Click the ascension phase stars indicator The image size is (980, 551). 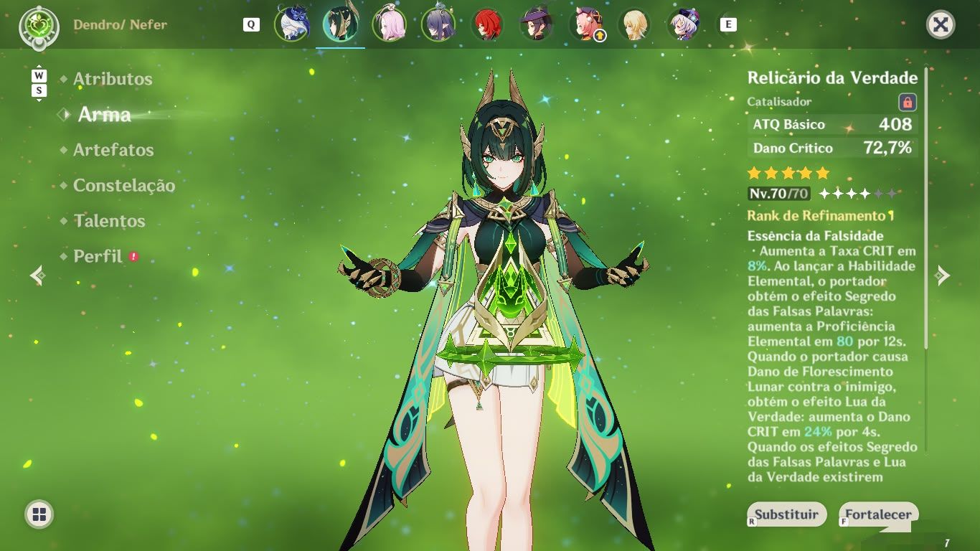click(x=858, y=194)
